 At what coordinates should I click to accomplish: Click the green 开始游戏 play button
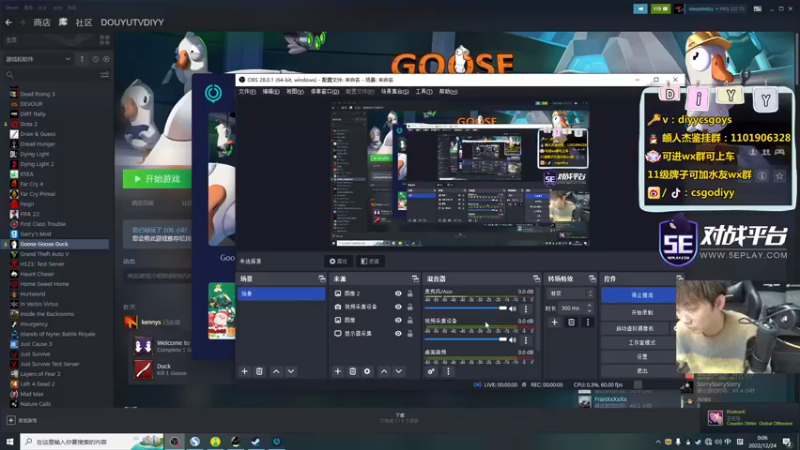[157, 179]
